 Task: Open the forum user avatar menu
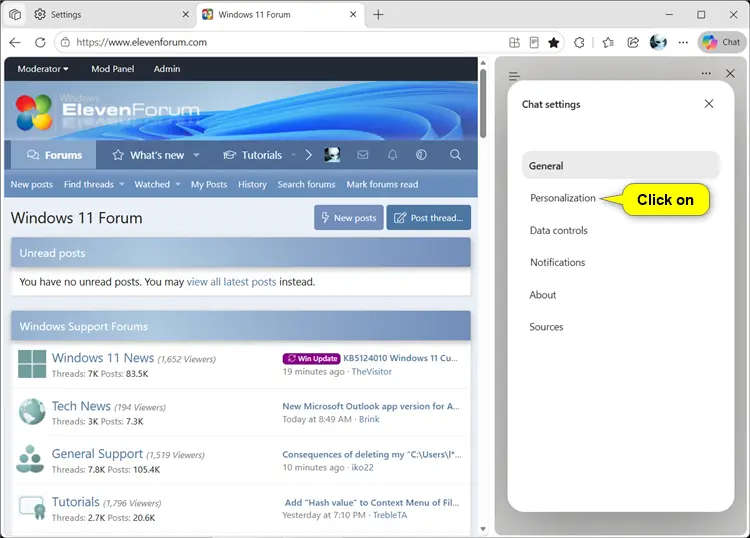click(332, 154)
